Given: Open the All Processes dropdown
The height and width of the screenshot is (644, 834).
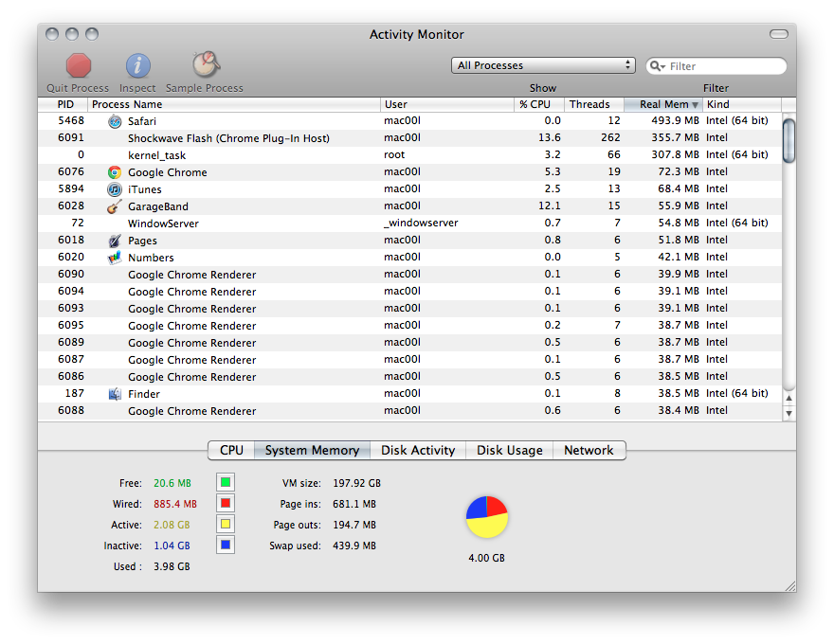Looking at the screenshot, I should (x=543, y=65).
